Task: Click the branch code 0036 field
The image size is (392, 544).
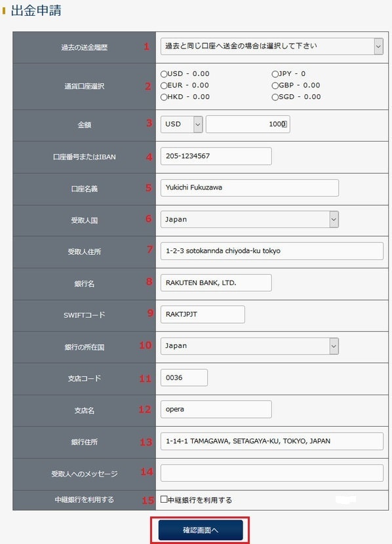Action: (184, 378)
